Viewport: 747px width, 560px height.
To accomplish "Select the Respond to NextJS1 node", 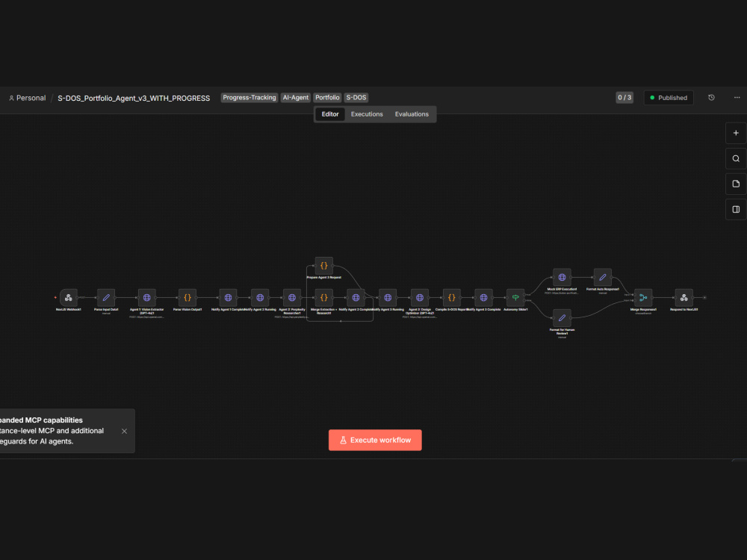I will pyautogui.click(x=684, y=298).
